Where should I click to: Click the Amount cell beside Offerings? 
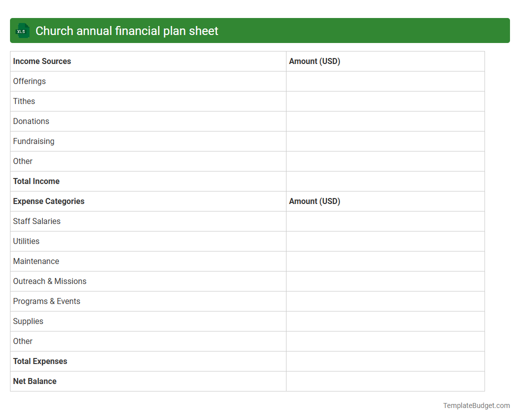click(385, 81)
